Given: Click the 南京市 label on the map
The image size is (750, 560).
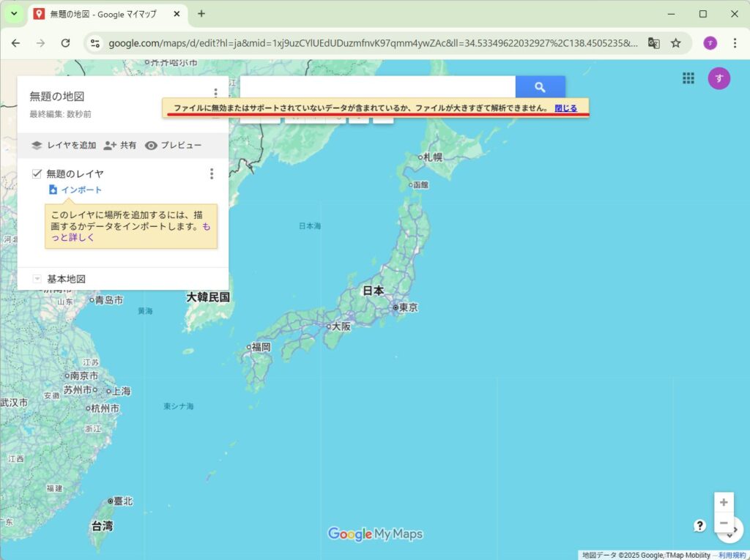Looking at the screenshot, I should click(x=84, y=376).
